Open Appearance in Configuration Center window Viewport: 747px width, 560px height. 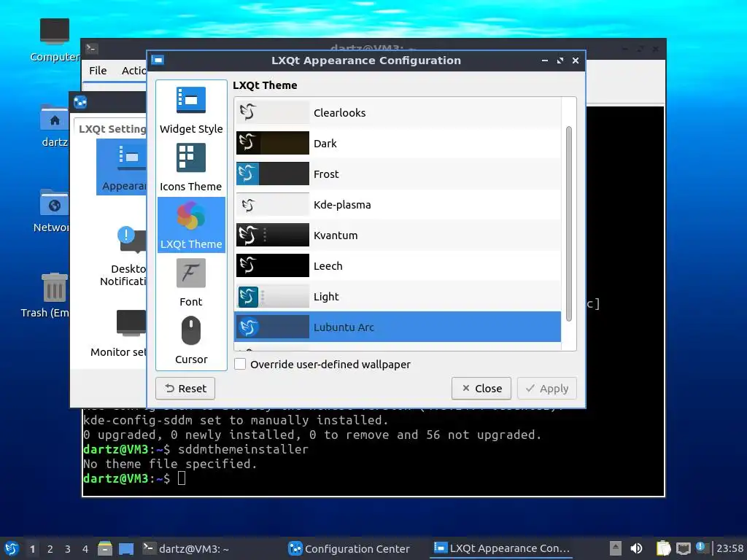coord(123,167)
